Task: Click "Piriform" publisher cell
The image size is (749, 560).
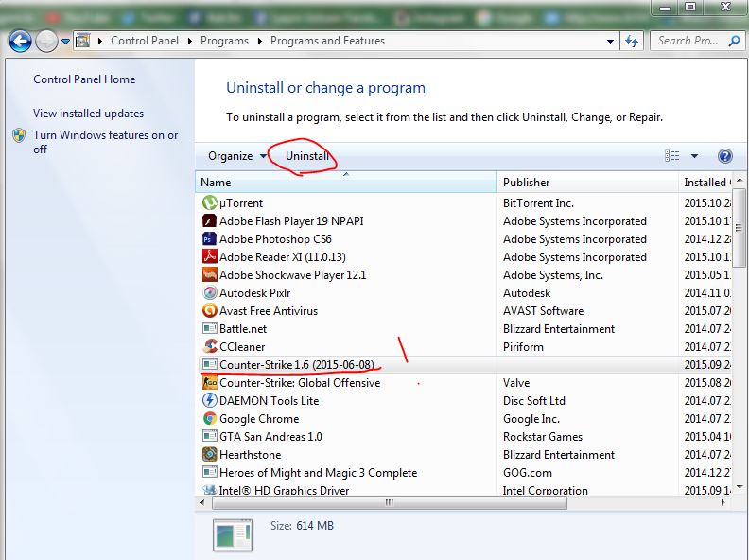Action: [x=523, y=347]
